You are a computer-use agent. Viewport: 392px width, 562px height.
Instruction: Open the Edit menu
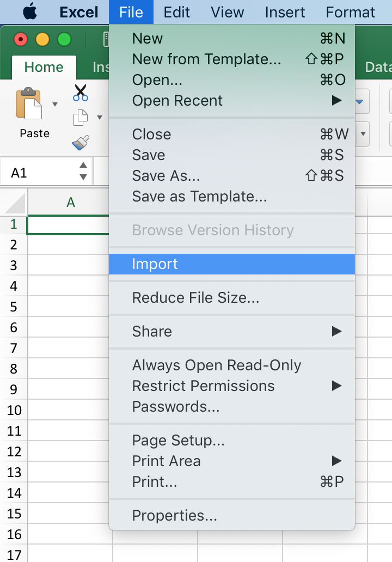point(176,12)
